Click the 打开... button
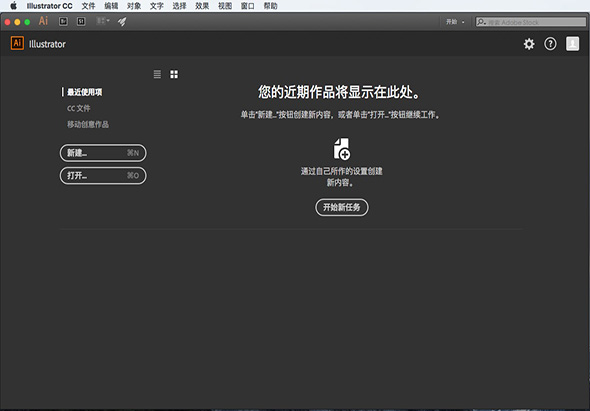Screen dimensions: 590x411 (x=103, y=175)
